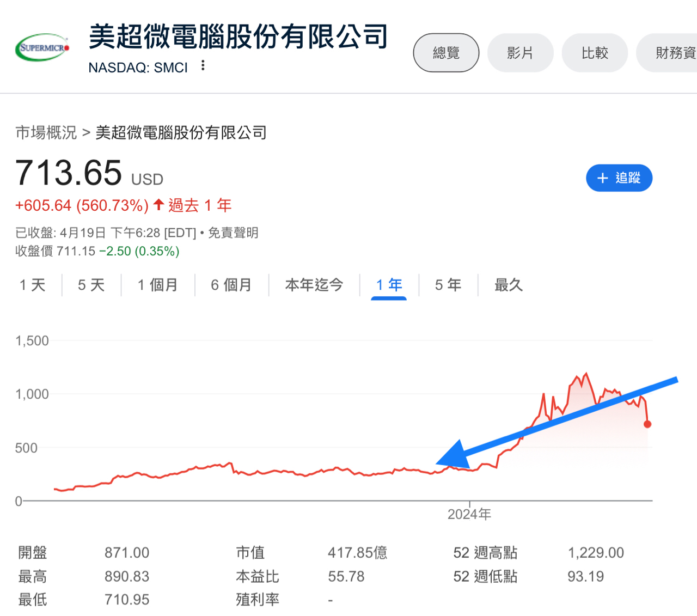697x616 pixels.
Task: Click the chart's peak price point
Action: click(x=586, y=374)
